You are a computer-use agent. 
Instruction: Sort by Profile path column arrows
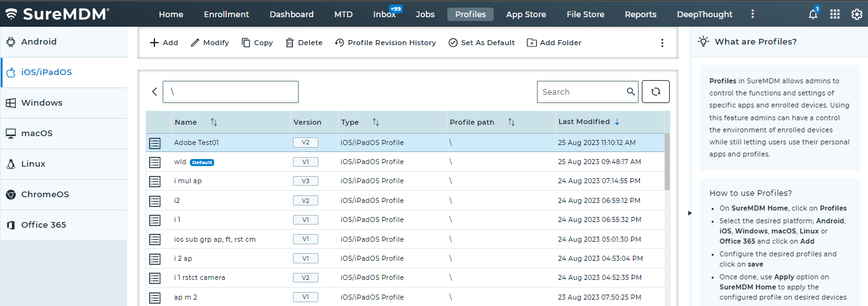tap(512, 122)
